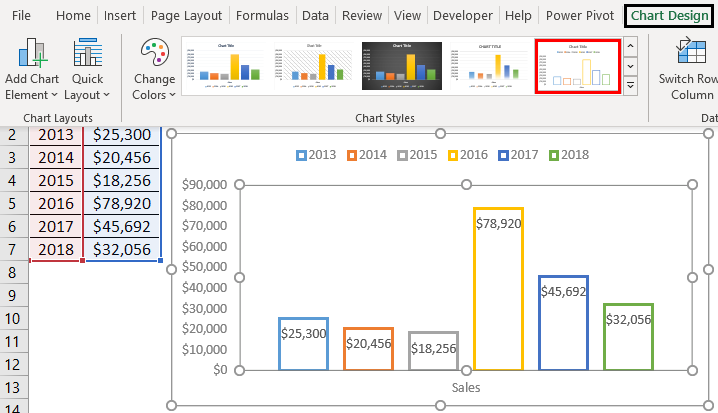Click the $90,000 vertical axis label
Image resolution: width=718 pixels, height=413 pixels.
click(x=204, y=185)
